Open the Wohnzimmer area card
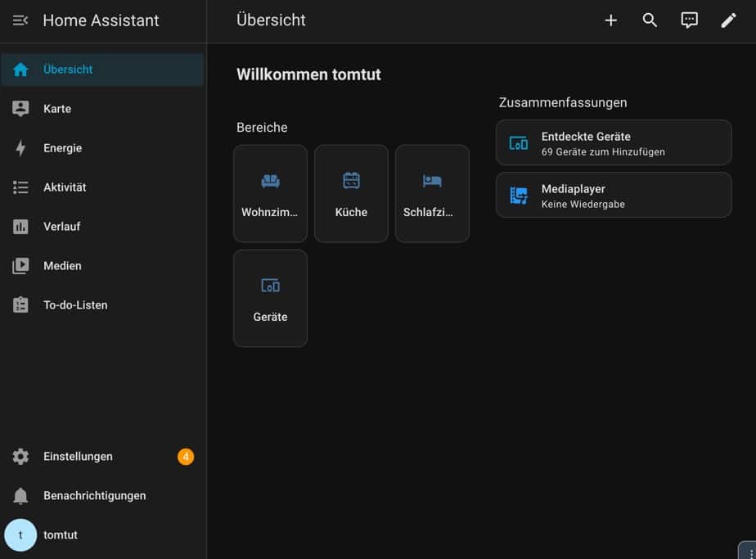Screen dimensions: 756x559 click(270, 194)
